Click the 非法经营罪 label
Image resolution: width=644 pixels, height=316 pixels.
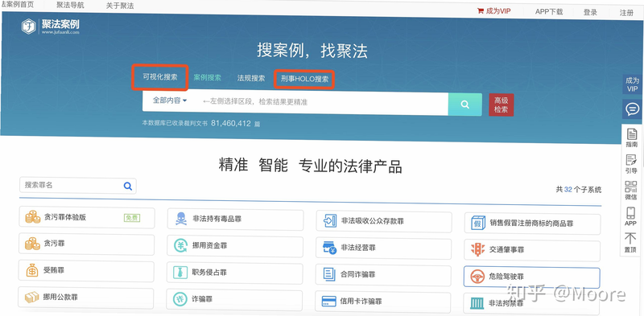[358, 248]
